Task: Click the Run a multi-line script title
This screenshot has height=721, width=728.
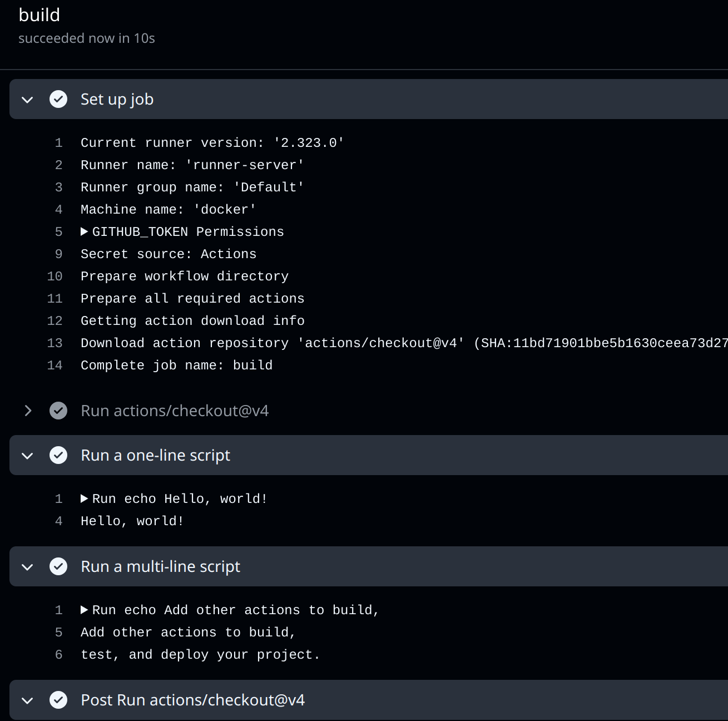Action: click(160, 566)
